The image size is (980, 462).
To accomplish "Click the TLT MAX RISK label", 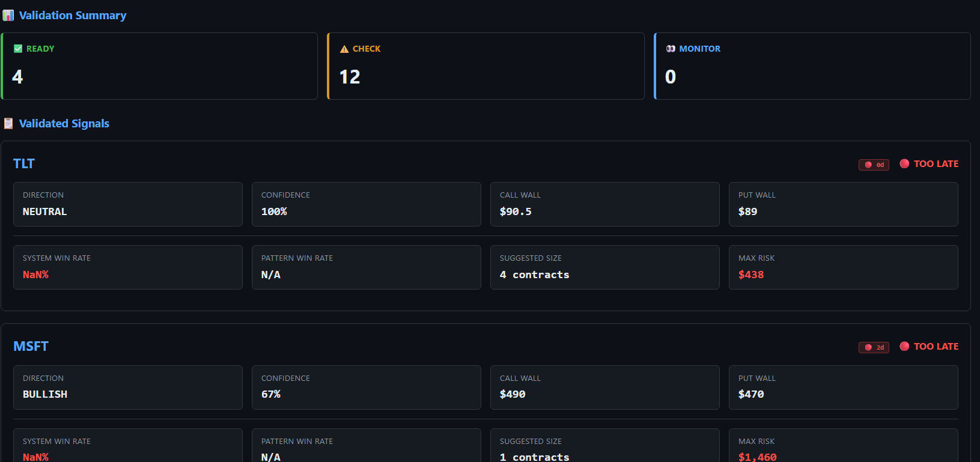I will click(x=756, y=258).
